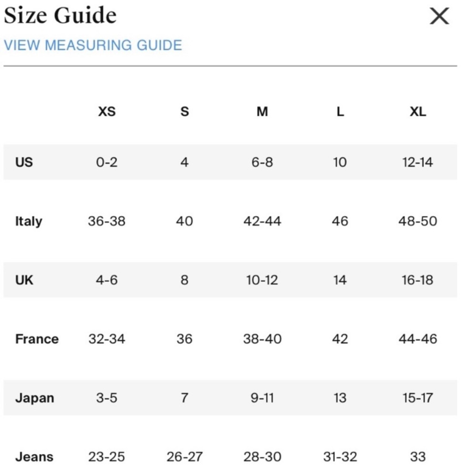Viewport: 476px width, 476px height.
Task: Click the UK 16-18 size cell
Action: [x=417, y=280]
